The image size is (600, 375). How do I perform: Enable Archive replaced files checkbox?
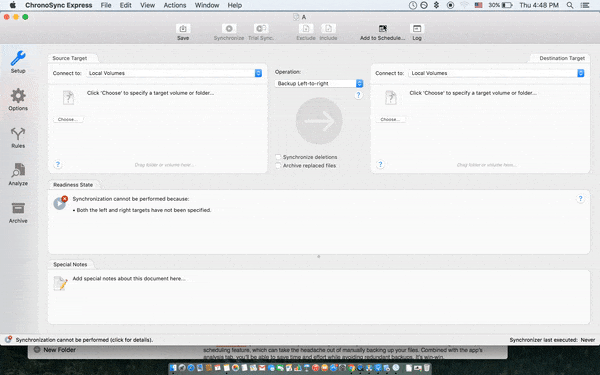click(279, 166)
